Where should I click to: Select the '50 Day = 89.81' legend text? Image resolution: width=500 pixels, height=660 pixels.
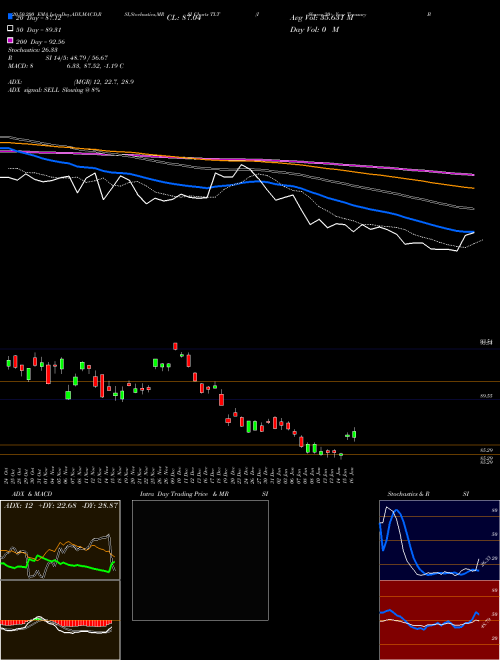point(39,30)
